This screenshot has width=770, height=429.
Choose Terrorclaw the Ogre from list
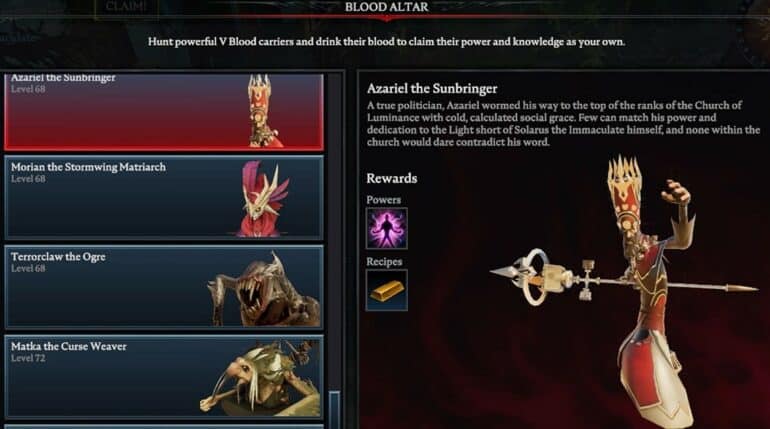(x=164, y=287)
